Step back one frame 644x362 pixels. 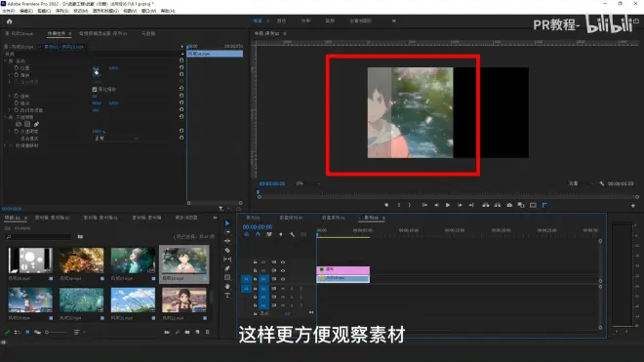pos(436,205)
